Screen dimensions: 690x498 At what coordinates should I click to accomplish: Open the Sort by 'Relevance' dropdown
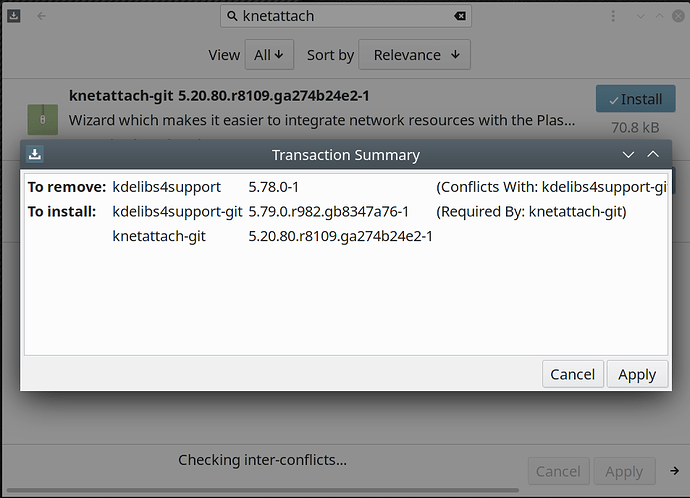point(415,55)
